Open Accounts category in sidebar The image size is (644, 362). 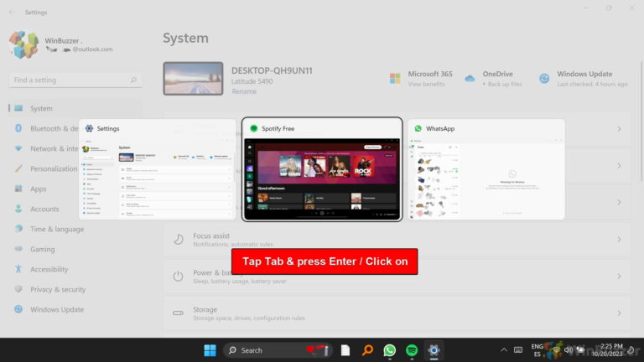click(44, 209)
